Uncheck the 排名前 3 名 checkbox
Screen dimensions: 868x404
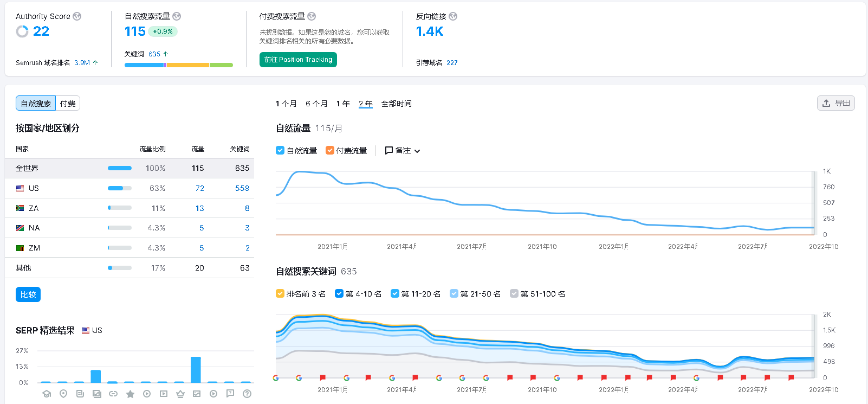[280, 293]
